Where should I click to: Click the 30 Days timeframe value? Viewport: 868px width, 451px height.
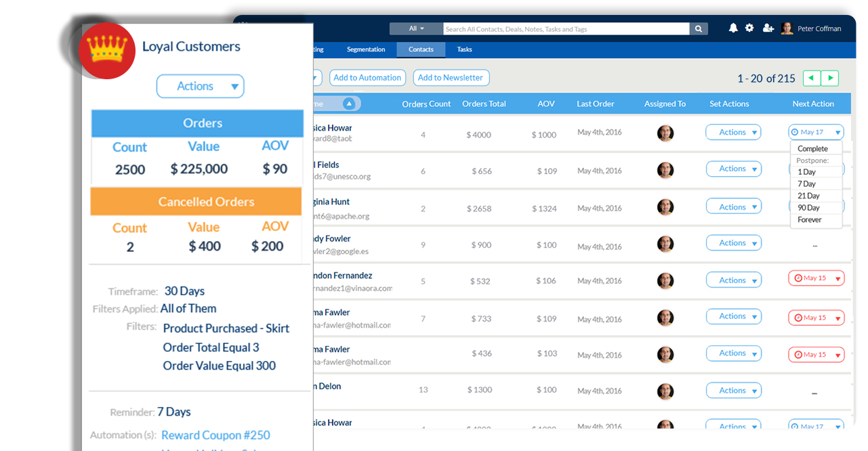pyautogui.click(x=184, y=291)
